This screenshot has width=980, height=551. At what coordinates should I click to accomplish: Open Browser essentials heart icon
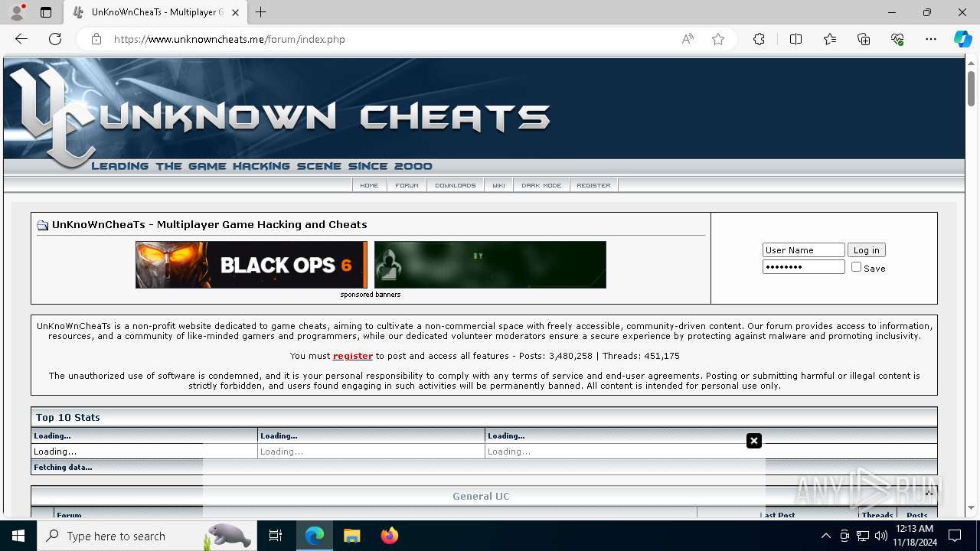pyautogui.click(x=897, y=39)
